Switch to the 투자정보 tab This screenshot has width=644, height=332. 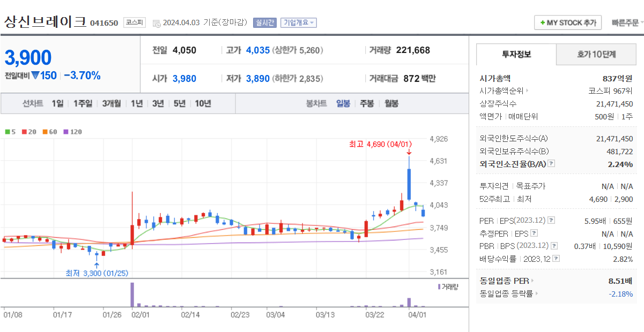click(516, 54)
